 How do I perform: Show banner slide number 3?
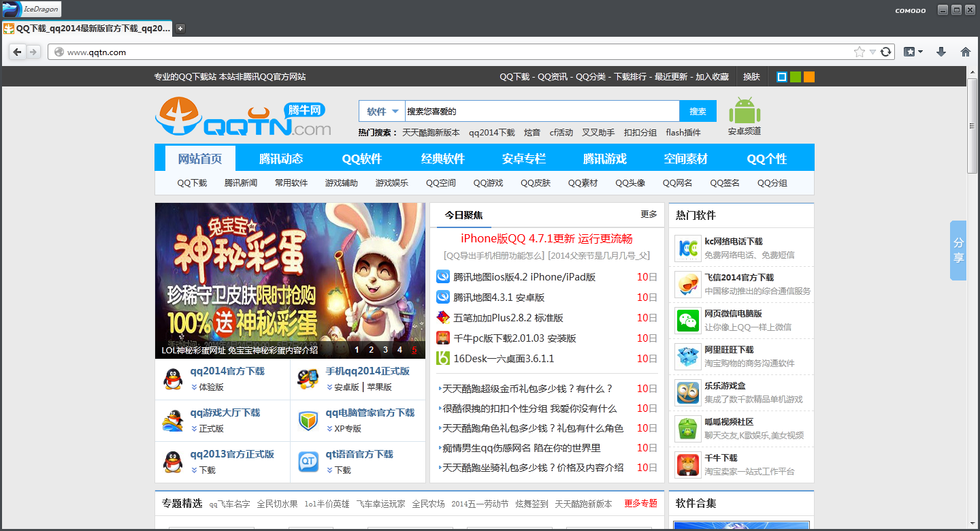385,350
